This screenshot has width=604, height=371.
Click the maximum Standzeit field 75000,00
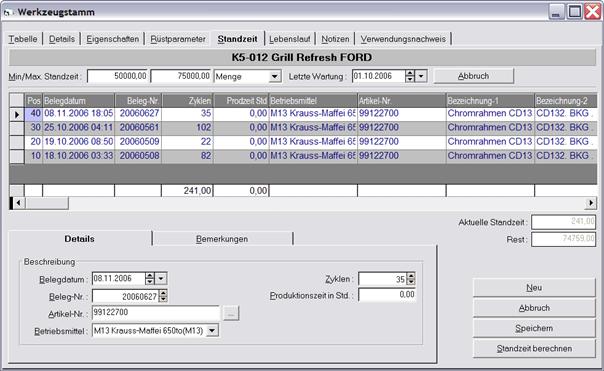point(181,76)
